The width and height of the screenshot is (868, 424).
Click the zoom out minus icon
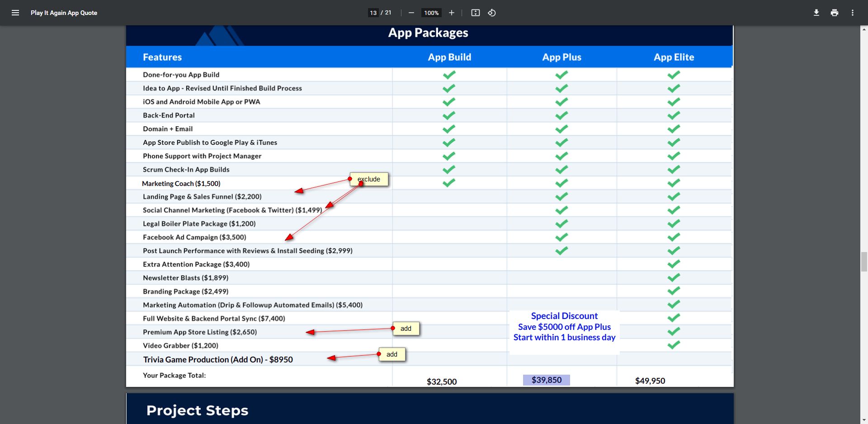pyautogui.click(x=411, y=13)
